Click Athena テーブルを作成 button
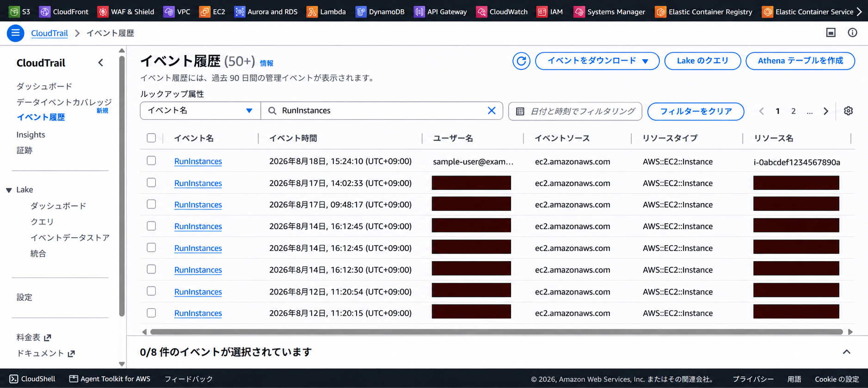868x388 pixels. [800, 61]
